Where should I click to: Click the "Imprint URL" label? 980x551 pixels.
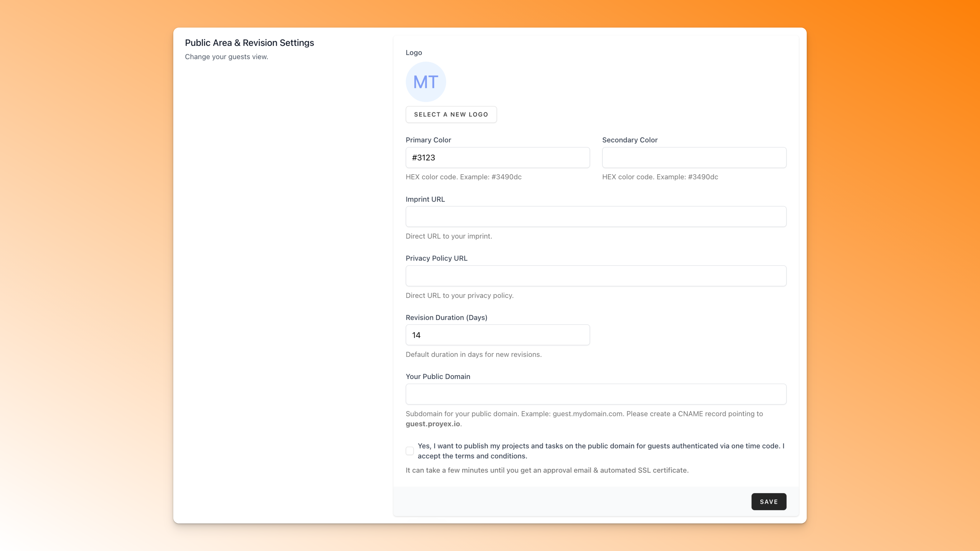425,199
